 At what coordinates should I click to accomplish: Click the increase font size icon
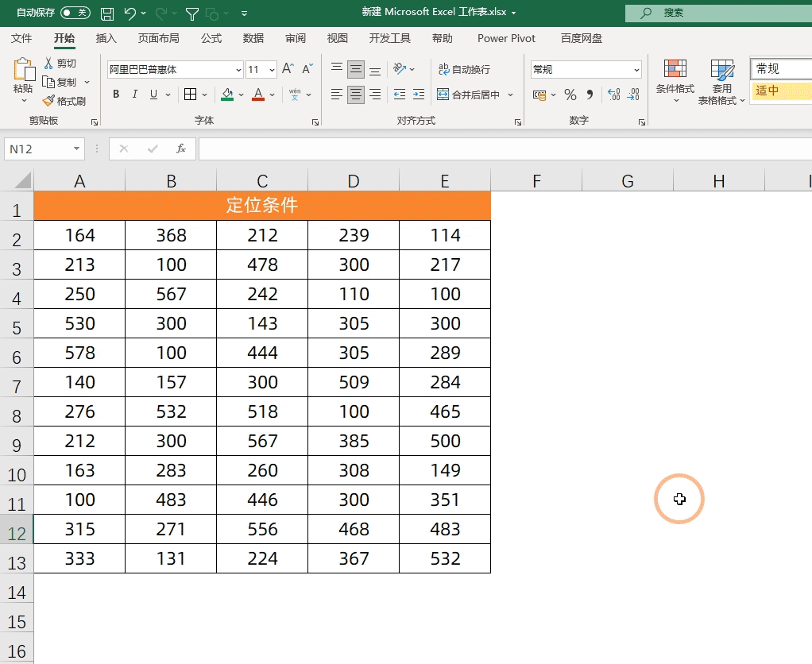(288, 70)
